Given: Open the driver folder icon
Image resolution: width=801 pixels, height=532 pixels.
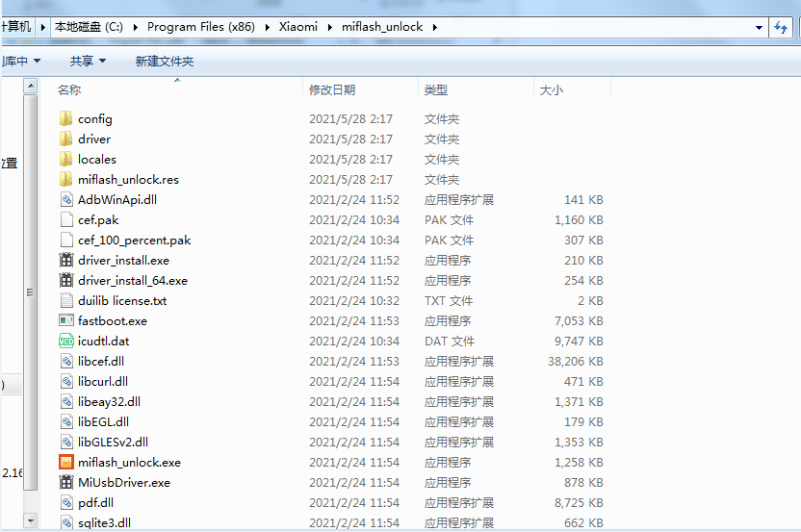Looking at the screenshot, I should point(65,139).
